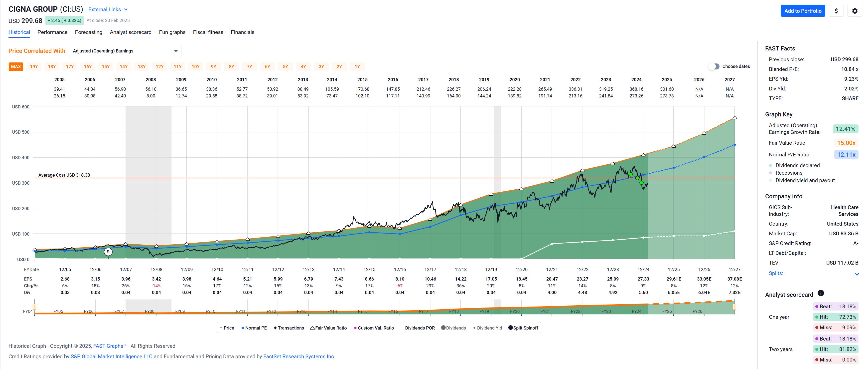Switch to the Historical tab
Image resolution: width=868 pixels, height=369 pixels.
coord(19,32)
